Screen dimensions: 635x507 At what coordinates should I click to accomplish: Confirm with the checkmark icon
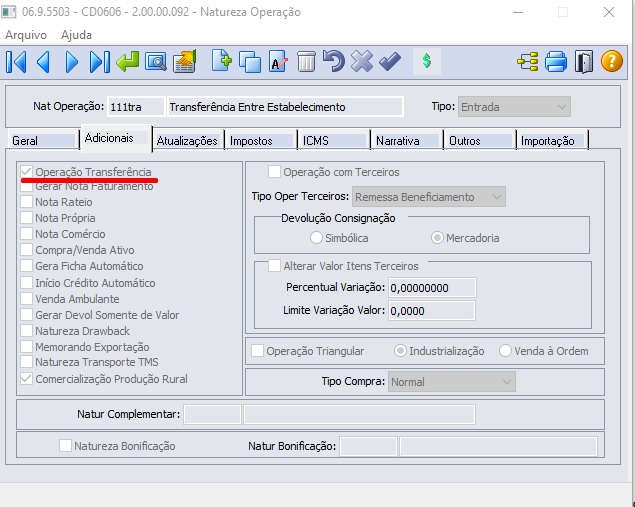pyautogui.click(x=390, y=61)
